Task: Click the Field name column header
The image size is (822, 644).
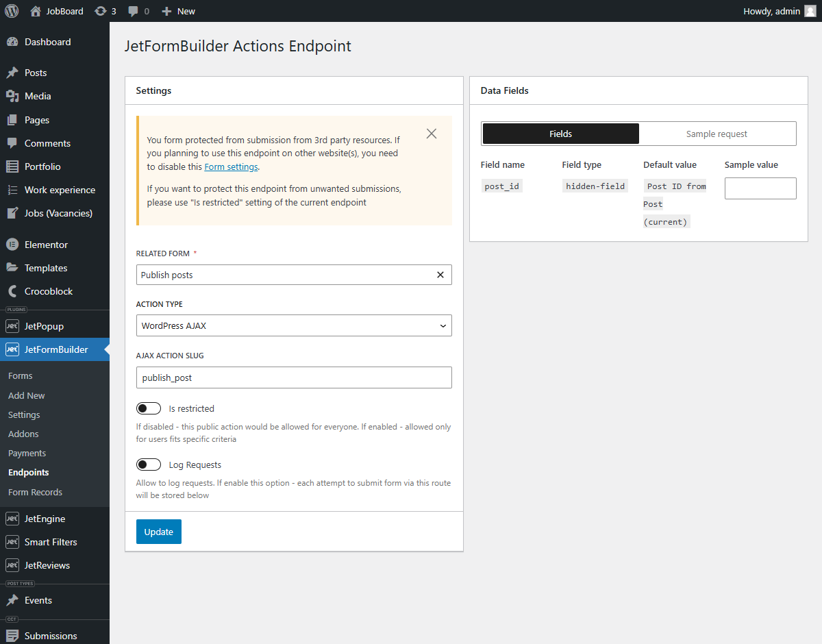Action: [x=503, y=164]
